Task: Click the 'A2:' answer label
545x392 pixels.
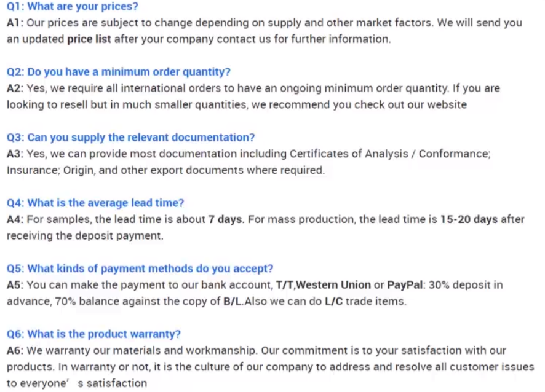Action: click(15, 88)
